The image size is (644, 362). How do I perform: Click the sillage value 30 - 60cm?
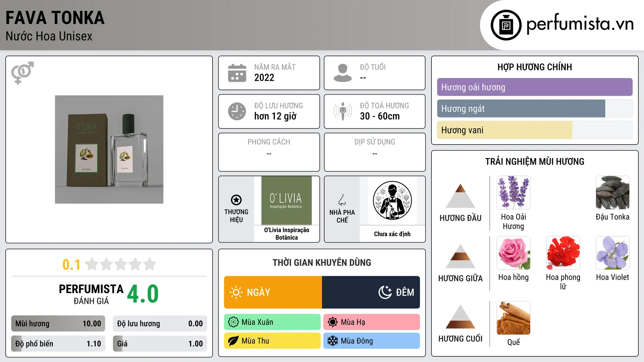[380, 116]
